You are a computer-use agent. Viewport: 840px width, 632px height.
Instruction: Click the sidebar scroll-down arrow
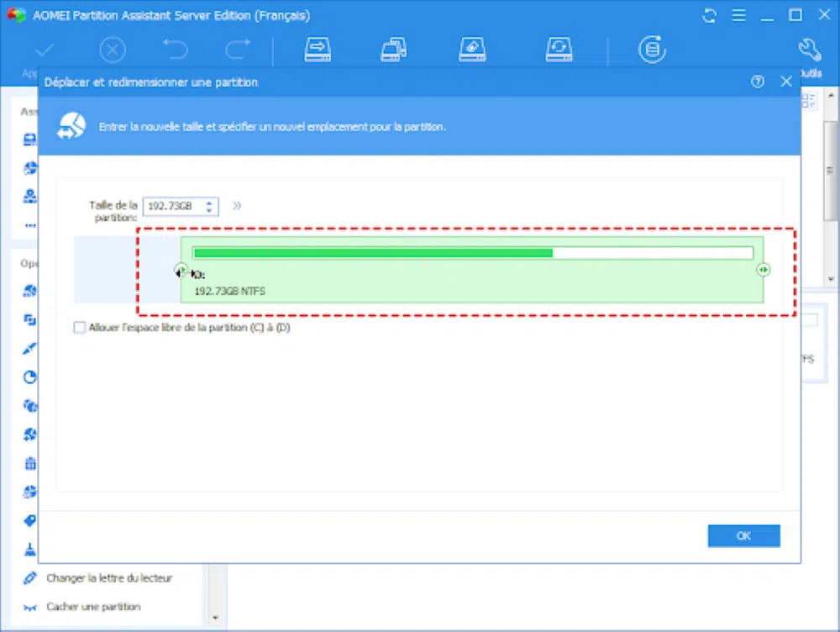click(x=215, y=618)
